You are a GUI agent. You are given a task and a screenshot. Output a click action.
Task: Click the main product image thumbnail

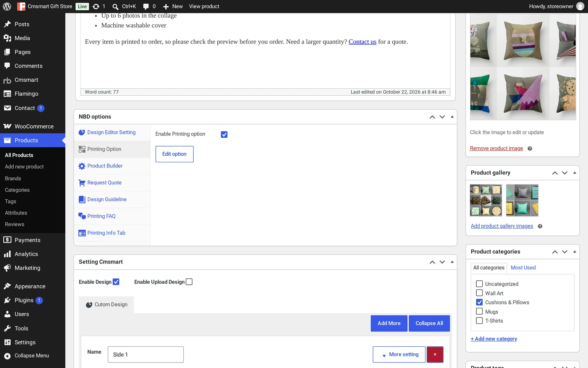[523, 67]
